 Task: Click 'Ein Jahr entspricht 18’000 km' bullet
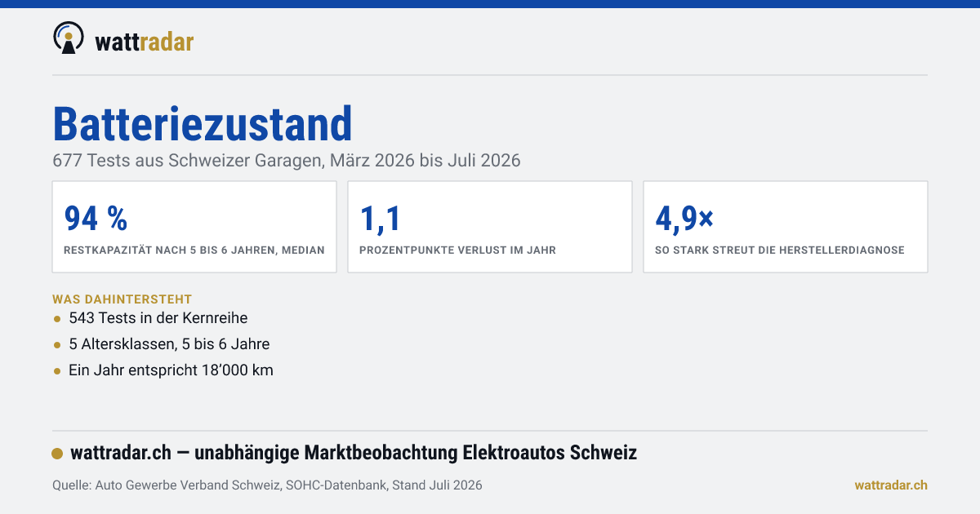click(x=171, y=370)
